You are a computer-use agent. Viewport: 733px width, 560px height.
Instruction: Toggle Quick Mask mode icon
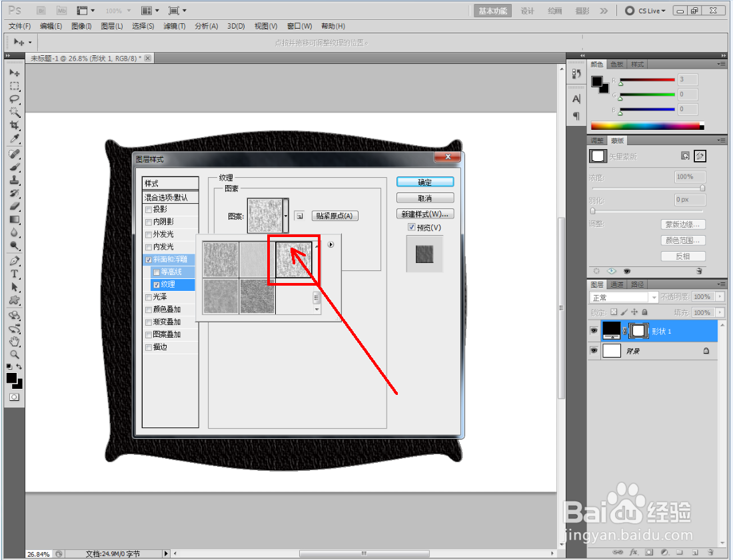click(x=15, y=398)
